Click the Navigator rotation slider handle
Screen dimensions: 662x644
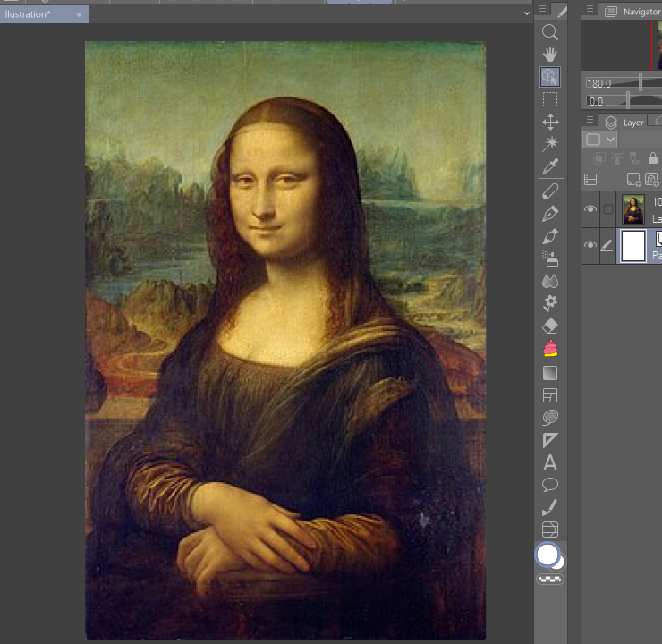(x=628, y=100)
